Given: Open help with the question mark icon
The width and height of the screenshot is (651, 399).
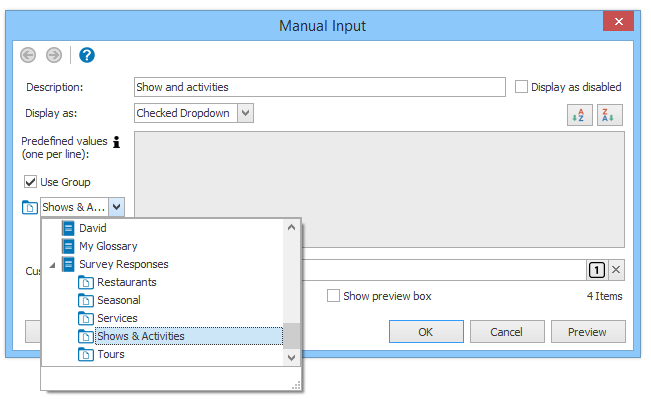Looking at the screenshot, I should [x=87, y=55].
